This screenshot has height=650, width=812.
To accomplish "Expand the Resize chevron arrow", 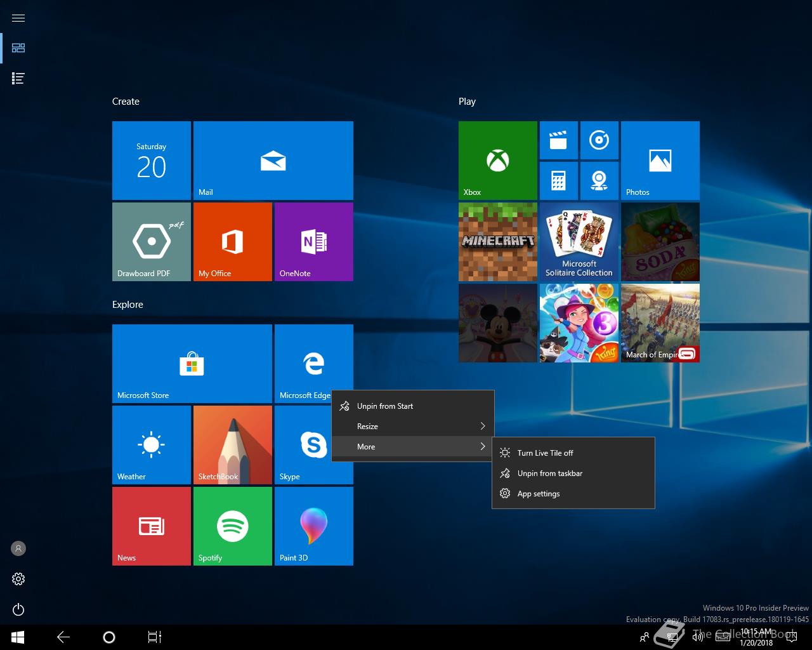I will click(x=483, y=427).
